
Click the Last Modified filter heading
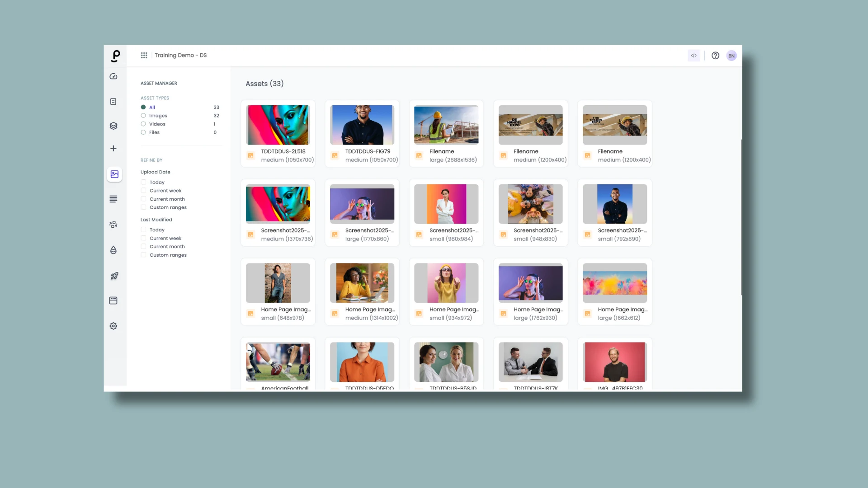pos(156,220)
